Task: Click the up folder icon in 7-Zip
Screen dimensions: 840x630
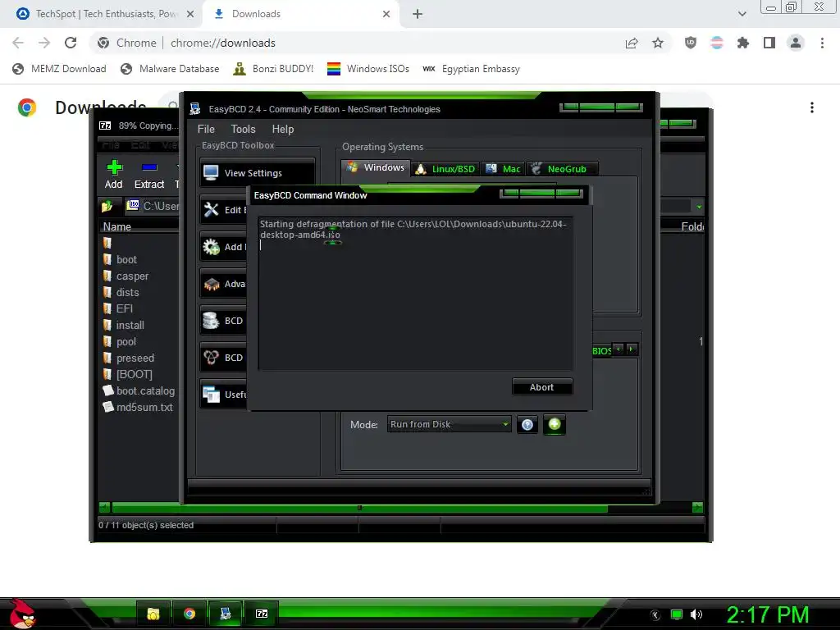Action: click(x=107, y=206)
